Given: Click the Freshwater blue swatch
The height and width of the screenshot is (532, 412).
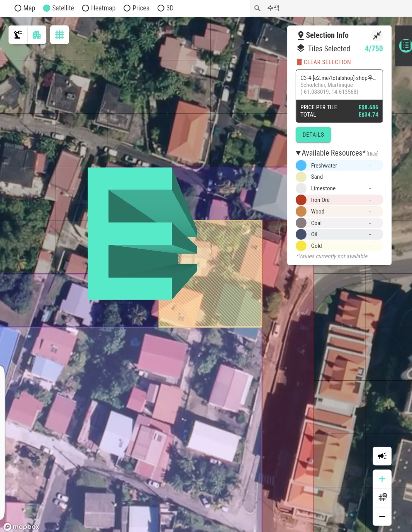Looking at the screenshot, I should (301, 166).
